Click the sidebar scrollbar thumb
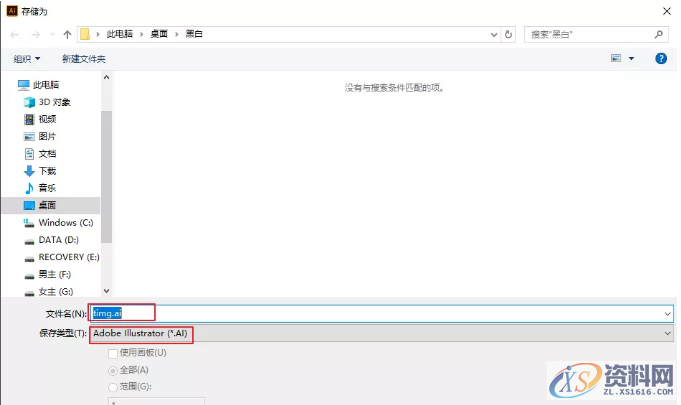 106,177
